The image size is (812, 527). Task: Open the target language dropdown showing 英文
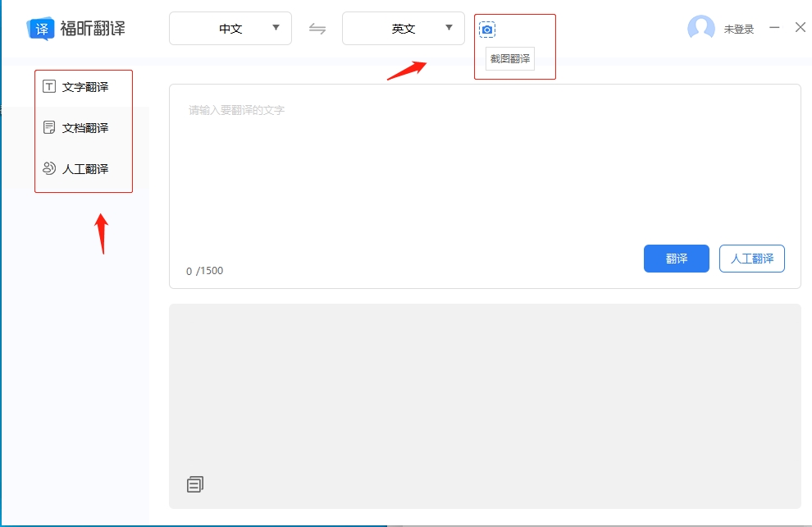[x=403, y=28]
